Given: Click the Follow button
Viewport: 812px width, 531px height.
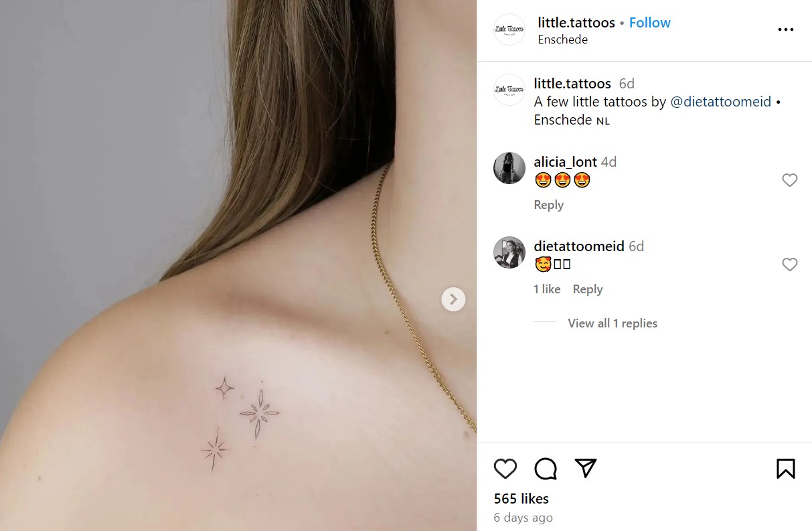Looking at the screenshot, I should click(649, 22).
